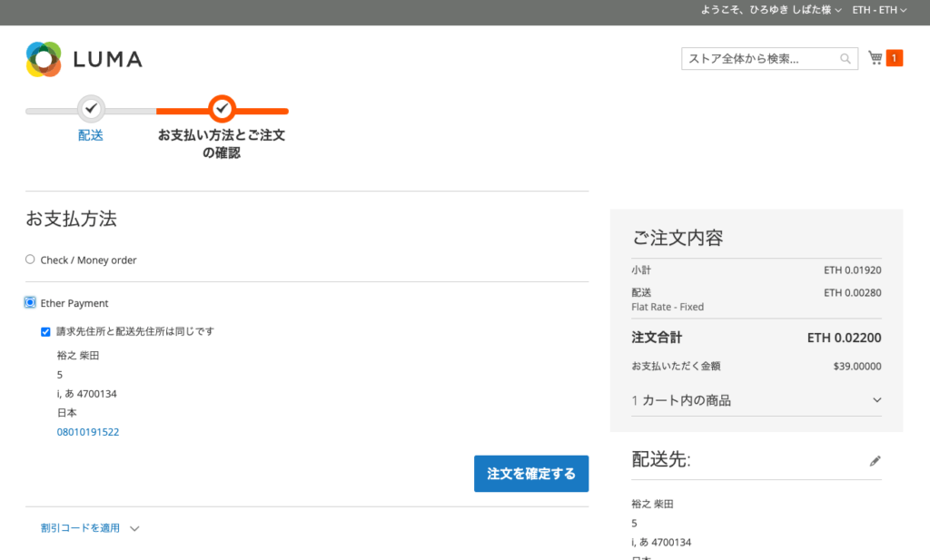Click the LUMA store logo
The width and height of the screenshot is (930, 560).
pos(84,58)
